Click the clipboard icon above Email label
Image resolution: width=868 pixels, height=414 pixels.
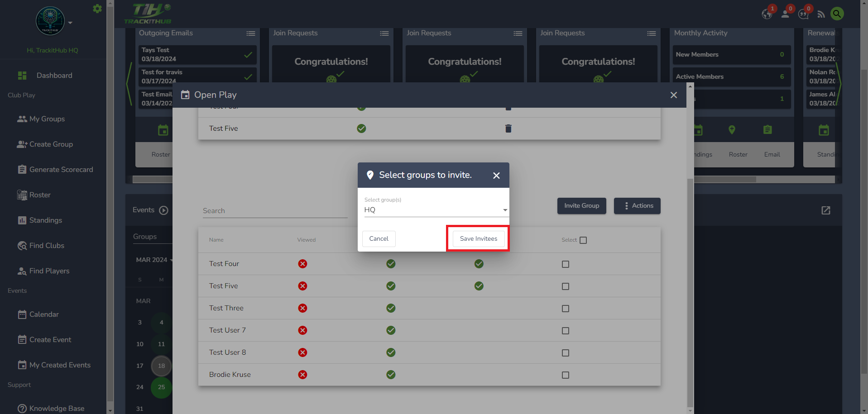pyautogui.click(x=767, y=130)
